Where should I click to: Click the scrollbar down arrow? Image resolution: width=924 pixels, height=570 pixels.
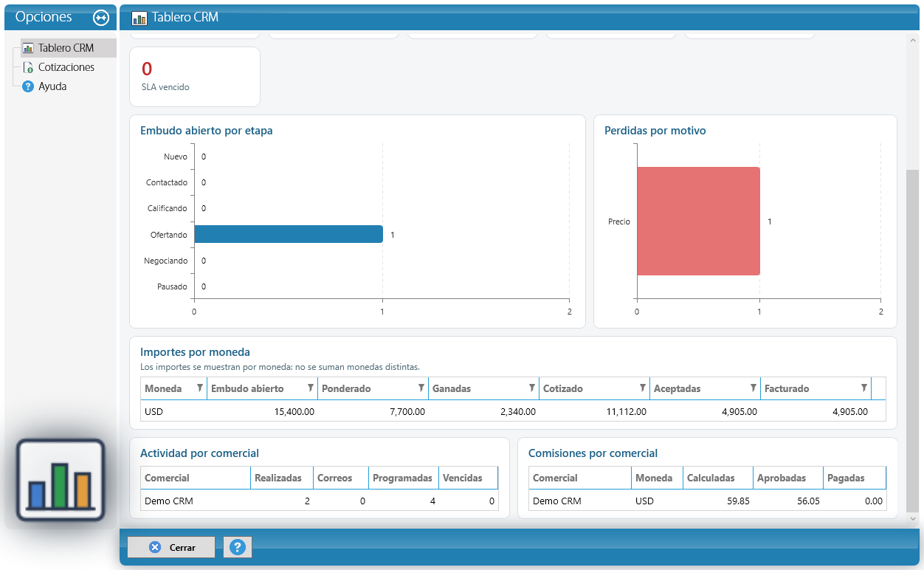(913, 519)
